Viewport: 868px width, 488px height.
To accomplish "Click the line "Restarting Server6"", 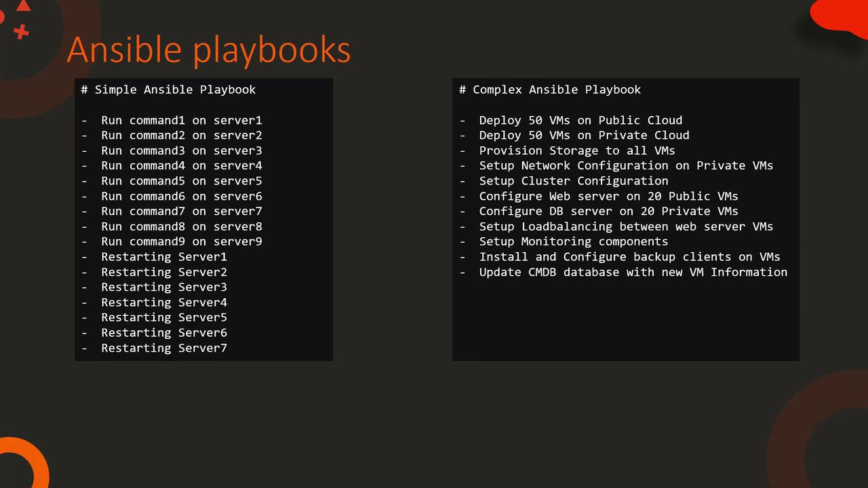I will coord(164,333).
